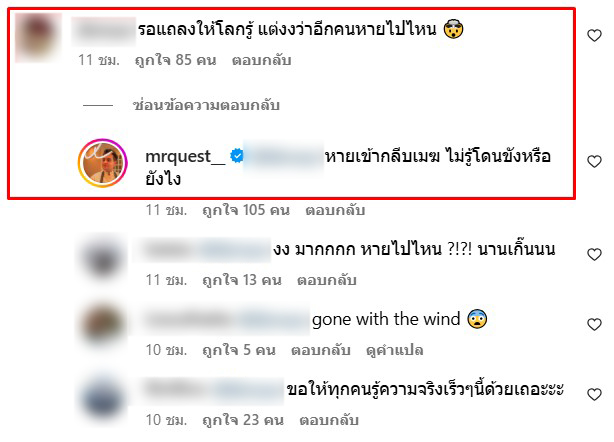Open the 'ถูกใจ 105 คน' likes list
Viewport: 614px width, 442px height.
pos(246,210)
